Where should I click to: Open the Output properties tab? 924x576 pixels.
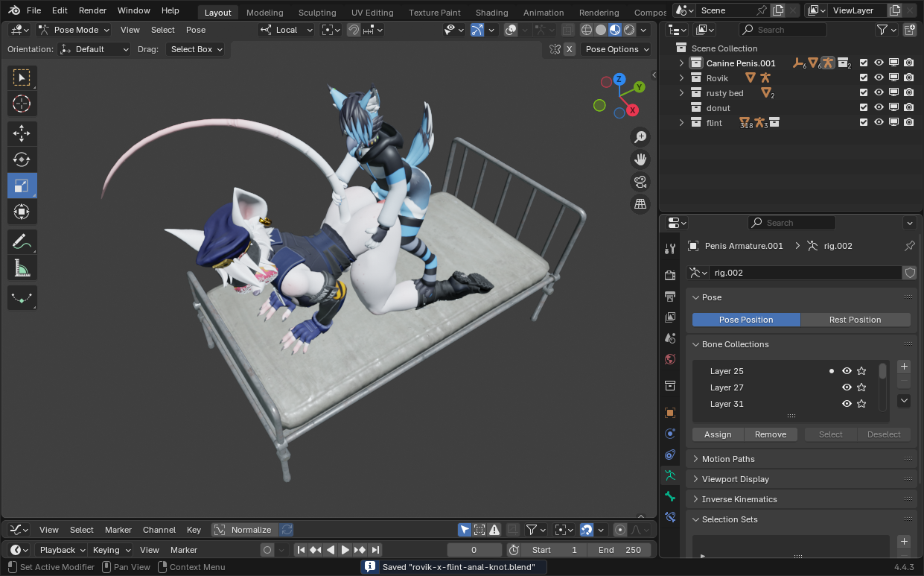click(x=670, y=297)
